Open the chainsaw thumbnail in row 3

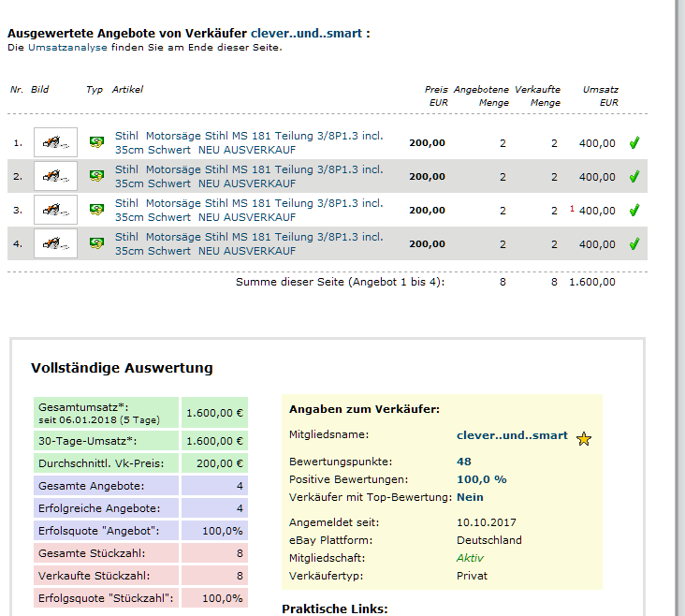(55, 210)
